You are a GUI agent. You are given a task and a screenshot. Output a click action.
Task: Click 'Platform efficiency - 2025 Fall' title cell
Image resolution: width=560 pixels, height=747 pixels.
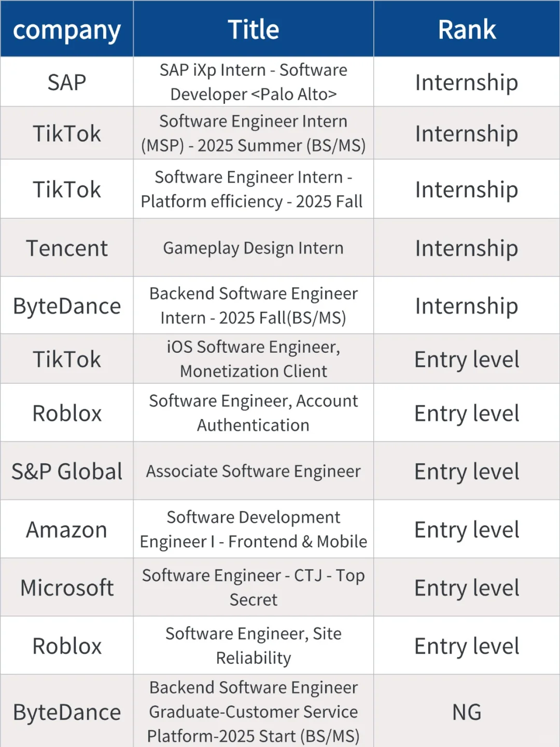[x=254, y=189]
